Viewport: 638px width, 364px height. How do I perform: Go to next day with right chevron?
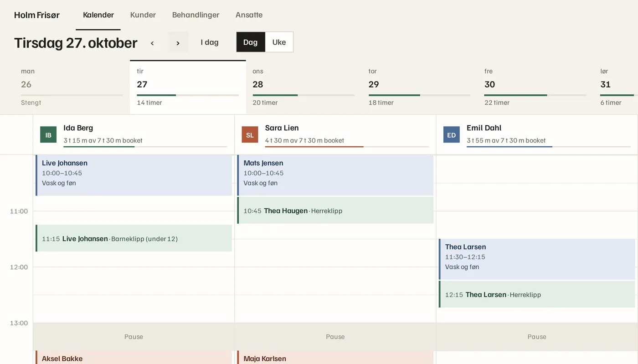178,43
